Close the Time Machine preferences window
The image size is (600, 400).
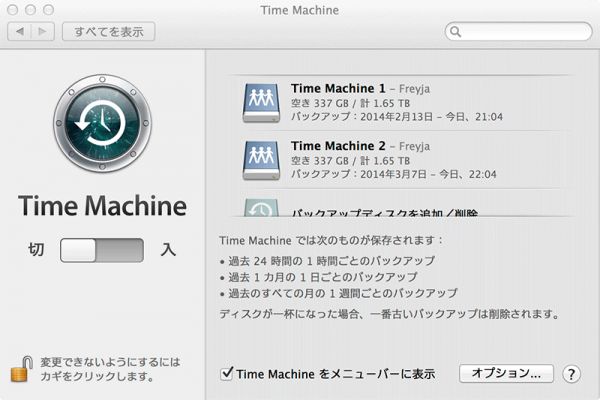click(x=13, y=9)
